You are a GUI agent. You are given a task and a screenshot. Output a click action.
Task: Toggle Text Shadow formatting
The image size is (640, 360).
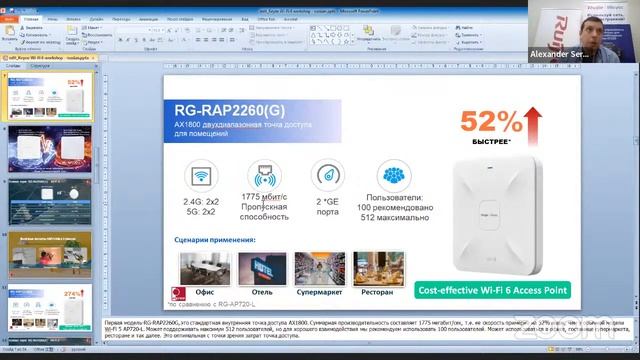(144, 40)
